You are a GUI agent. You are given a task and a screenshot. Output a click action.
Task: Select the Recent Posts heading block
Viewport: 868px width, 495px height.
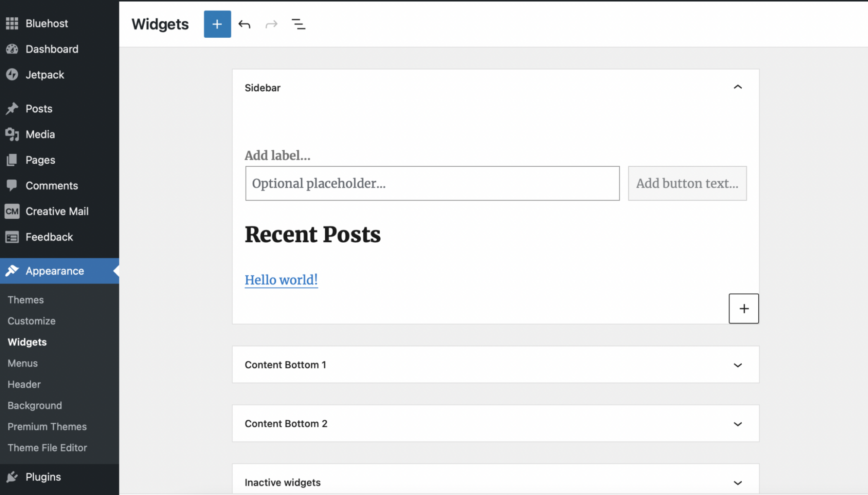click(x=312, y=235)
